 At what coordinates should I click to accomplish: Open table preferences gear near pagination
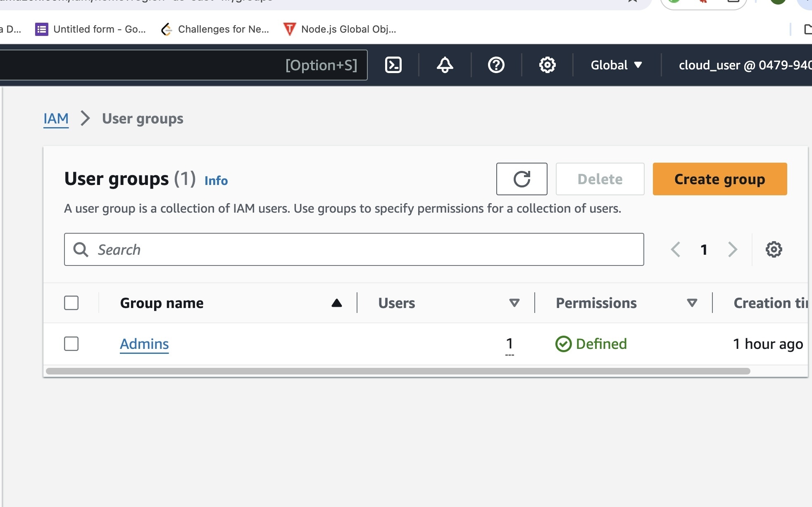pyautogui.click(x=774, y=249)
